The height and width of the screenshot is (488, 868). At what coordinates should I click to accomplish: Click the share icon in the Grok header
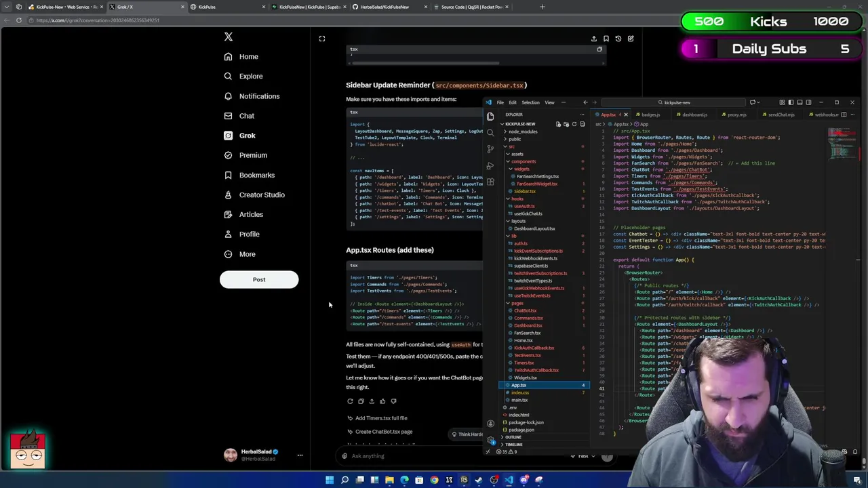594,39
